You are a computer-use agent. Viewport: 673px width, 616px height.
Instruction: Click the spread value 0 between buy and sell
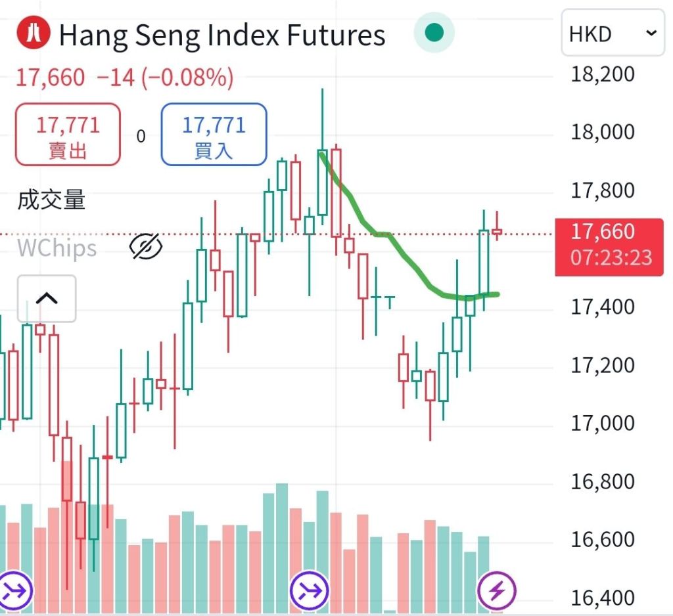pyautogui.click(x=141, y=137)
